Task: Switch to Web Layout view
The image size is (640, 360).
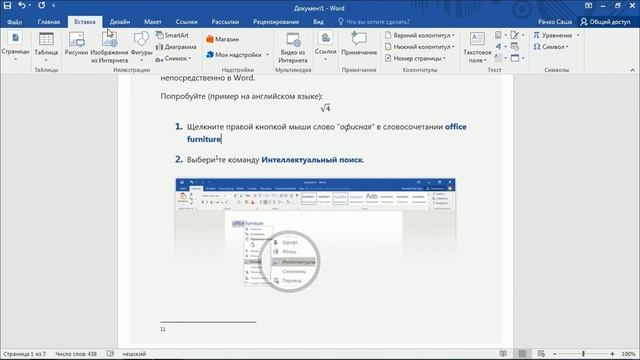Action: tap(541, 353)
